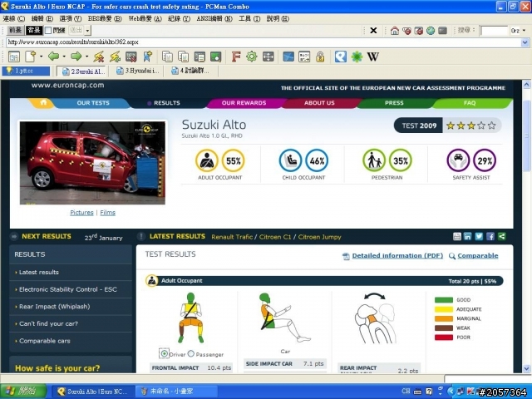Image resolution: width=532 pixels, height=399 pixels.
Task: Switch to the 1.ptt.cc tab
Action: (26, 71)
